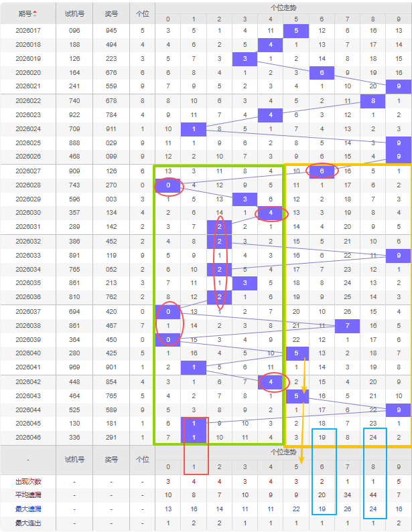412x532 pixels.
Task: Select period number 2026046
Action: point(28,438)
